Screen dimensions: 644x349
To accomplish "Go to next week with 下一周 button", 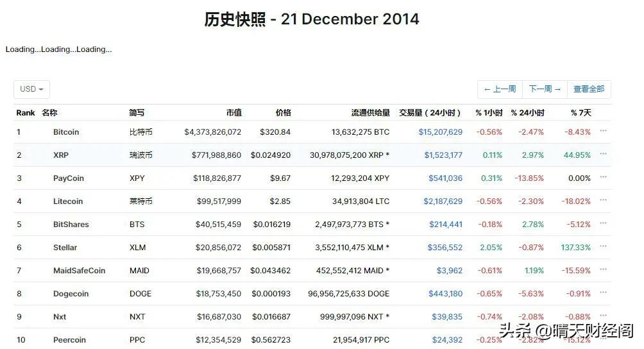I will coord(545,89).
